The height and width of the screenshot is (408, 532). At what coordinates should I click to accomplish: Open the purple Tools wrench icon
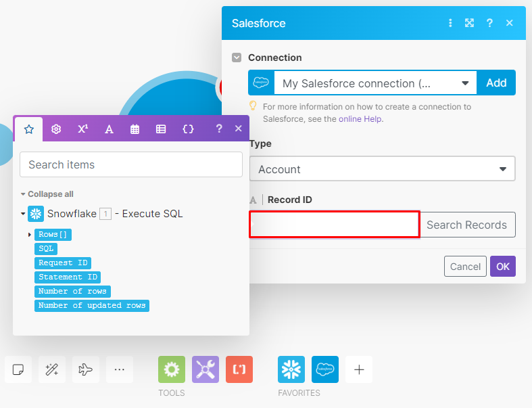(x=205, y=369)
